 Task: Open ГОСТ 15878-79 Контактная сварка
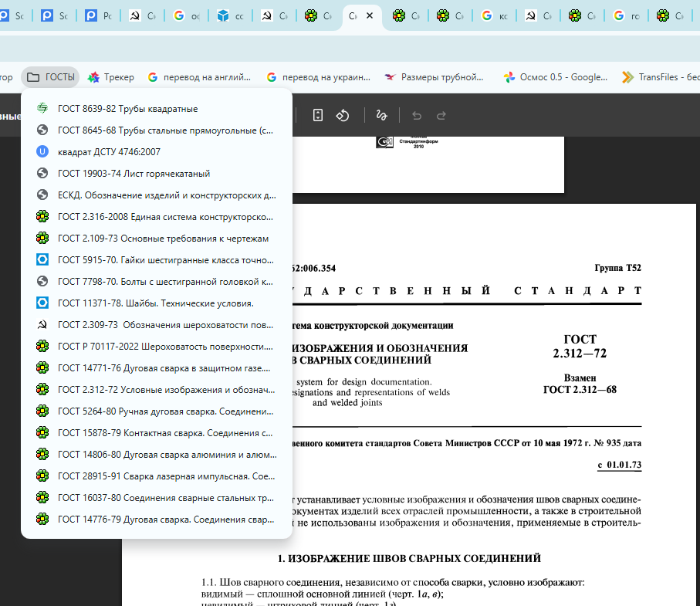(x=157, y=433)
